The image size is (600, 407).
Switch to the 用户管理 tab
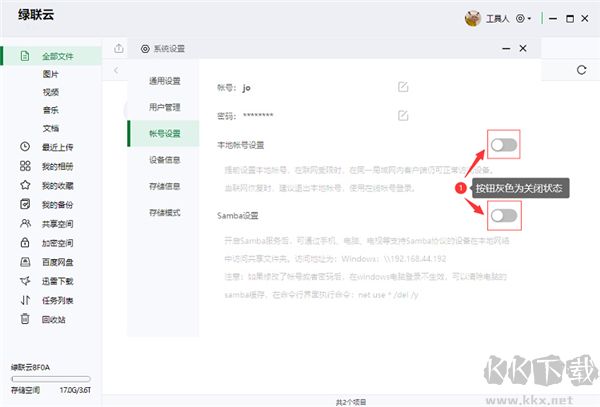pyautogui.click(x=165, y=107)
